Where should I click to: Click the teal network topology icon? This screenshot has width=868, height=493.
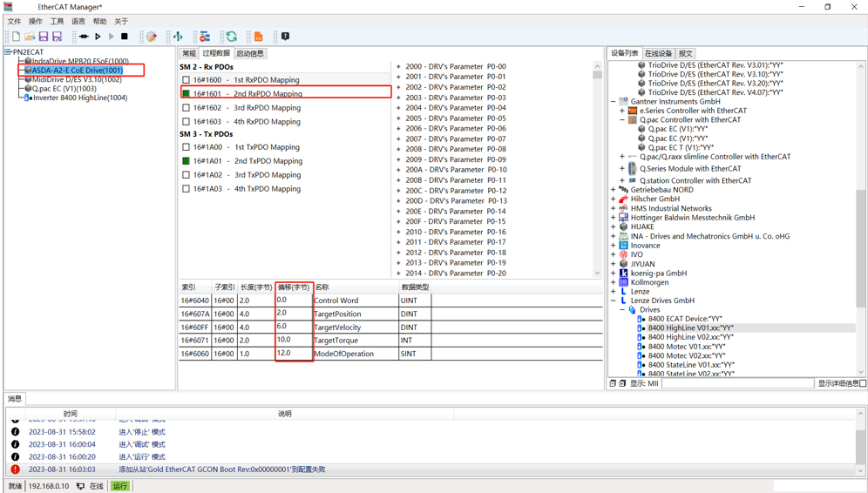[178, 37]
